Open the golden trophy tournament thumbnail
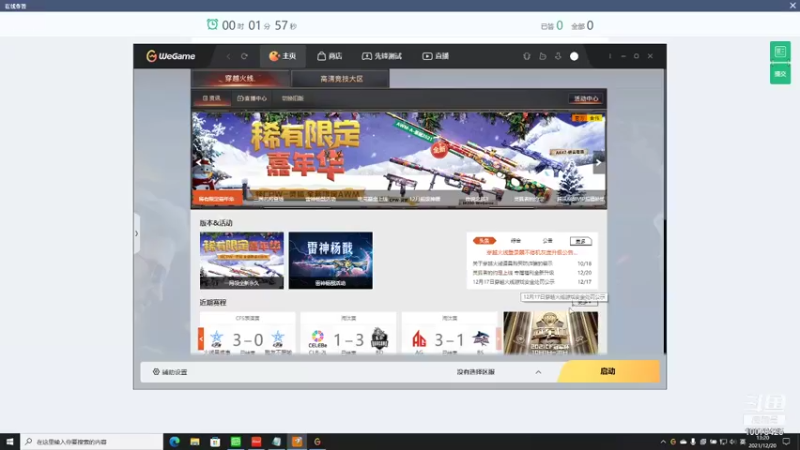Screen dimensions: 800x450 point(551,333)
